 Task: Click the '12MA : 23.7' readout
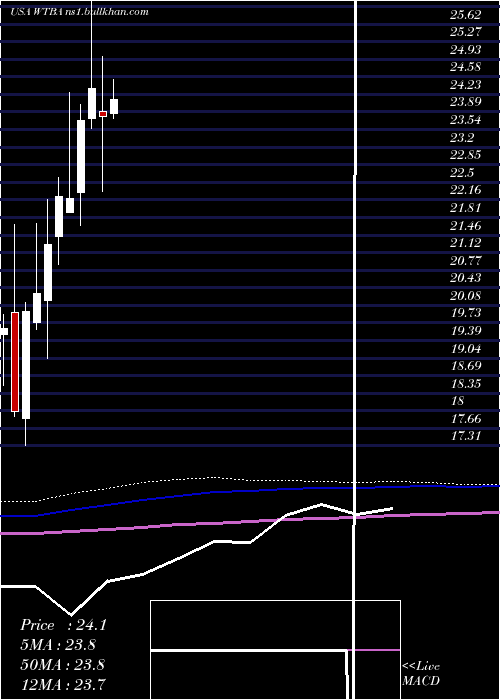pos(63,684)
